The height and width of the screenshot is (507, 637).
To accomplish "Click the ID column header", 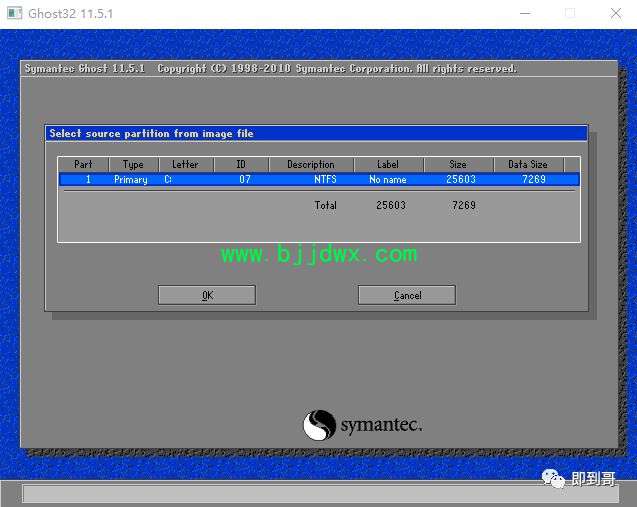I will [241, 165].
